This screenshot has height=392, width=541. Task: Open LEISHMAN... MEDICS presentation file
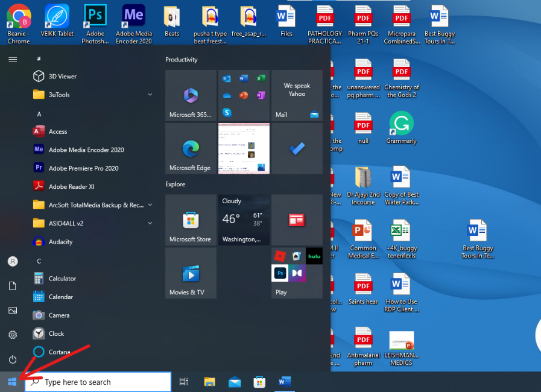click(x=401, y=348)
